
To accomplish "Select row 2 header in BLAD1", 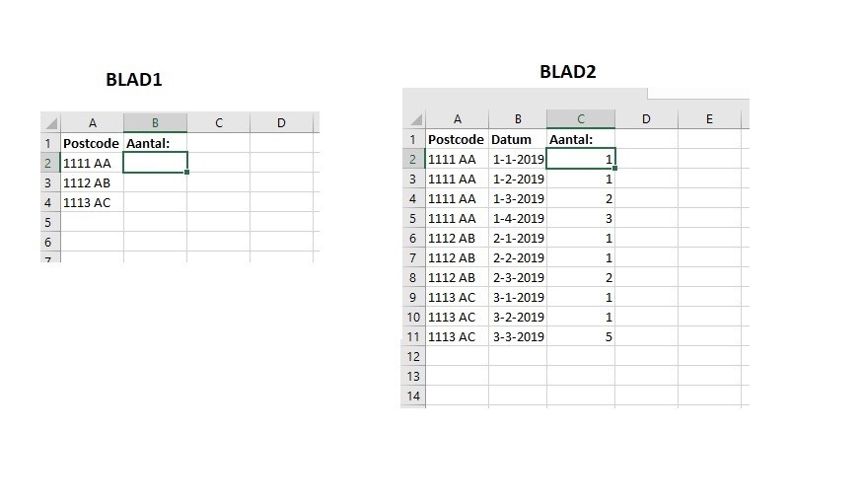I will (x=48, y=163).
